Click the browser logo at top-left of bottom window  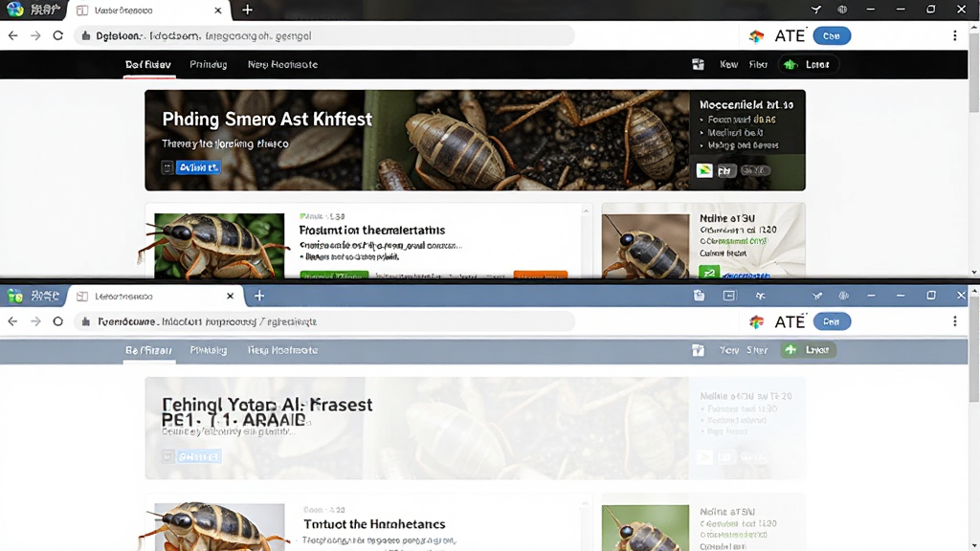pyautogui.click(x=15, y=296)
